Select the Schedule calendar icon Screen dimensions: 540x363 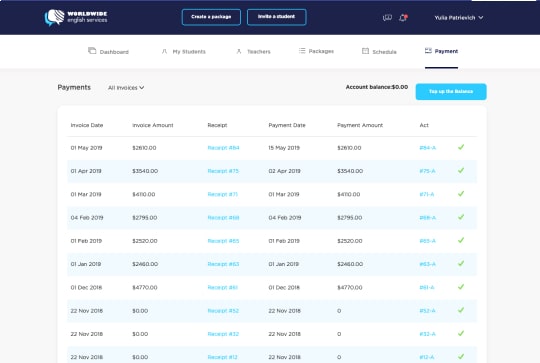[365, 51]
